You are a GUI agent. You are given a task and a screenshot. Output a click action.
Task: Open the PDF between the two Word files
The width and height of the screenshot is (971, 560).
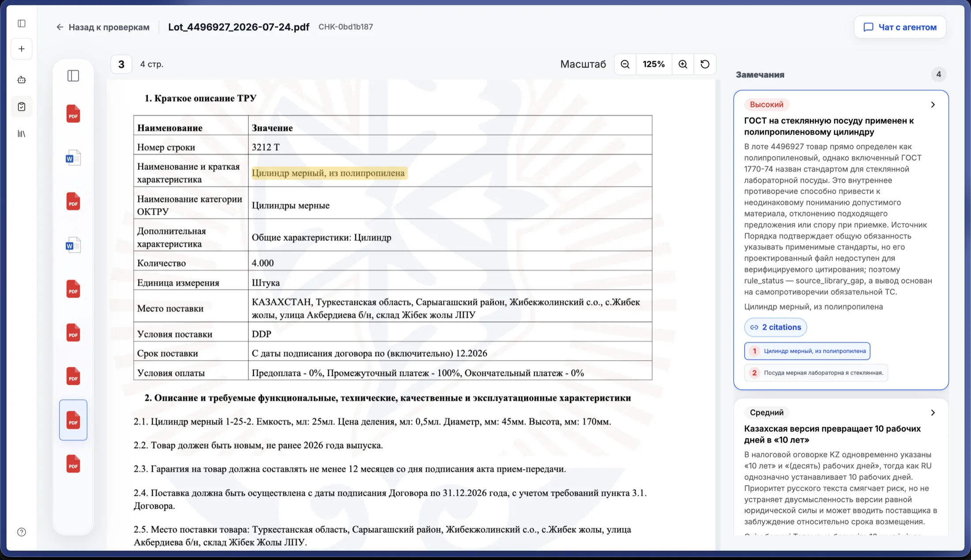tap(73, 201)
